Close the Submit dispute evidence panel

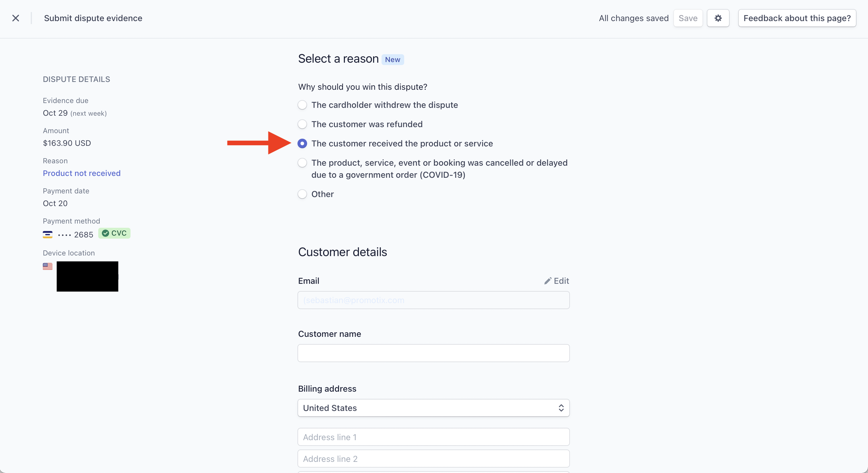tap(16, 18)
